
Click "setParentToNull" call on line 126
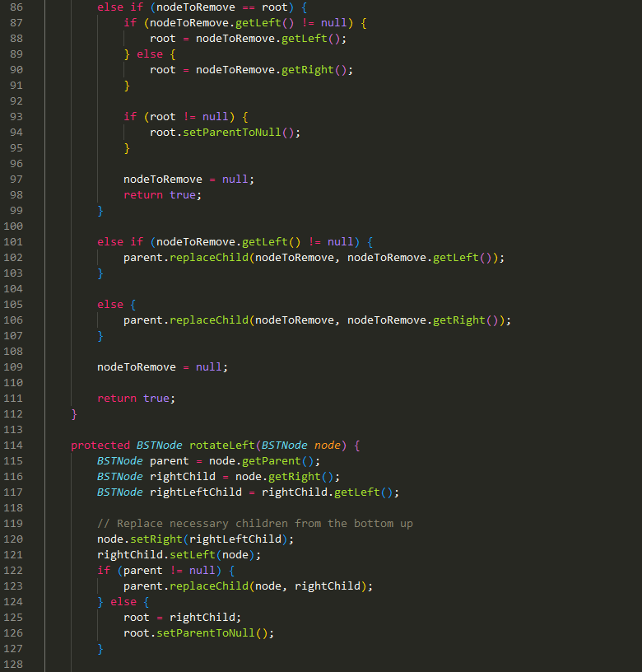point(206,633)
